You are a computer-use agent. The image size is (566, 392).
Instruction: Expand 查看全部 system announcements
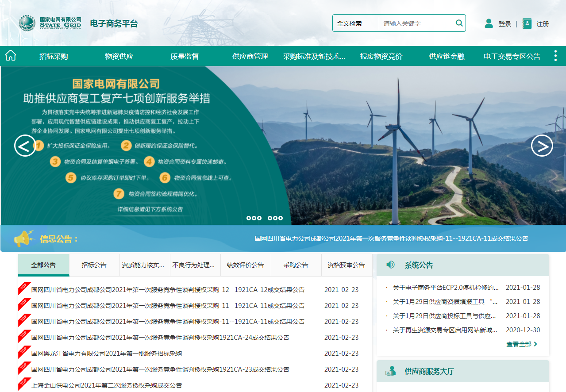pos(522,344)
